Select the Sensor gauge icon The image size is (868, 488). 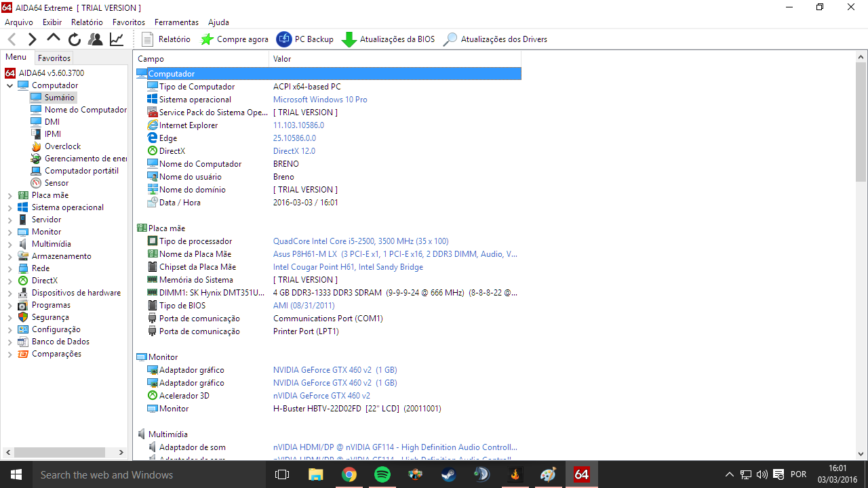pos(37,183)
